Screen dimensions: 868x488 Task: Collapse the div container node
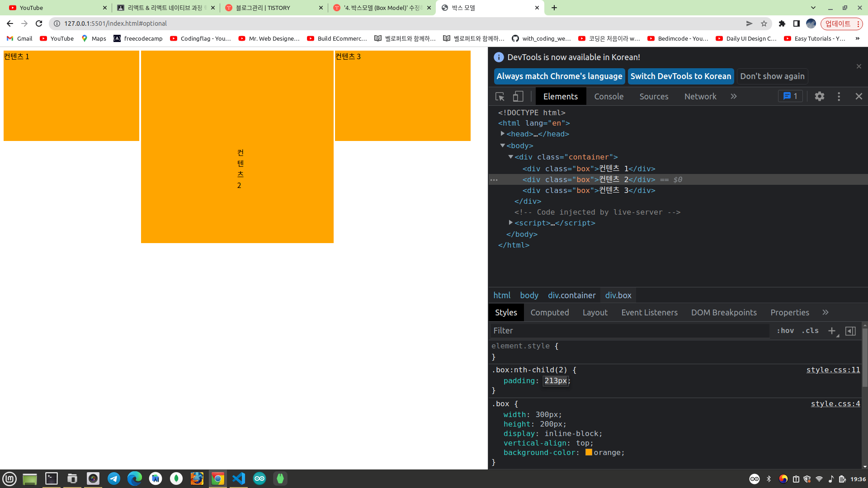510,157
